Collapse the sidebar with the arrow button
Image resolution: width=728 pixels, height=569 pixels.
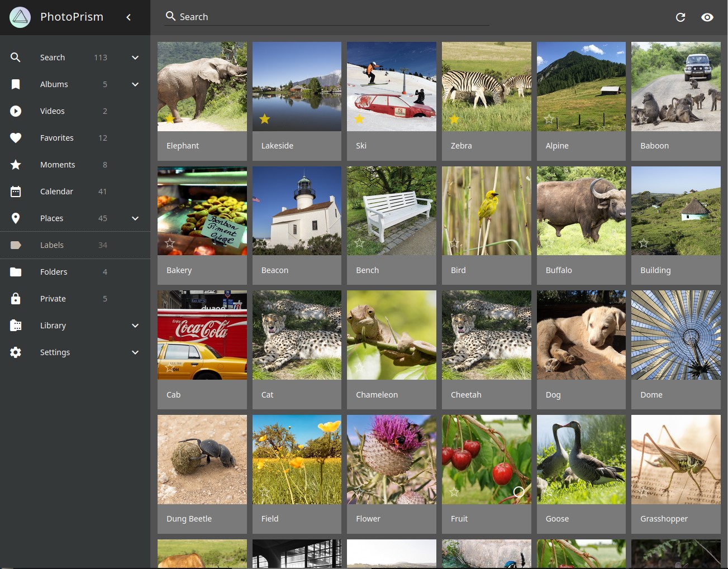[129, 17]
